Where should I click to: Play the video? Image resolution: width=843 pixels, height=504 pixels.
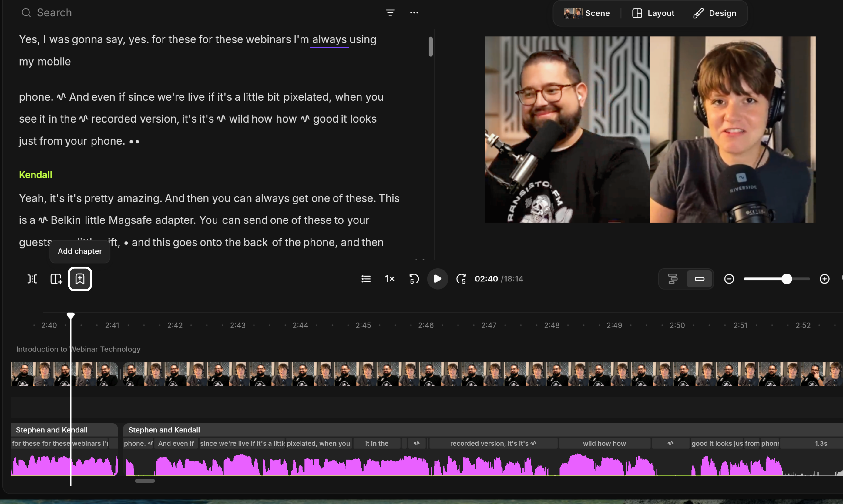click(x=437, y=279)
